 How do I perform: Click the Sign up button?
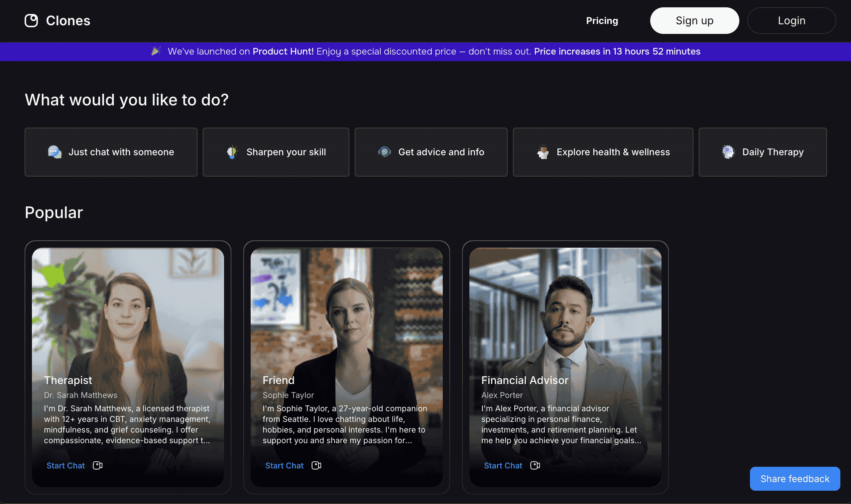[x=694, y=21]
